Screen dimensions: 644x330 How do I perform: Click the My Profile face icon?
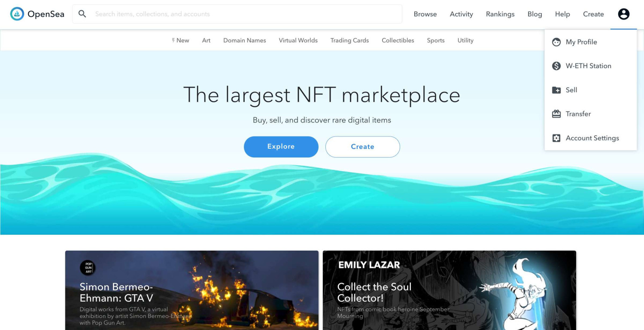click(556, 42)
